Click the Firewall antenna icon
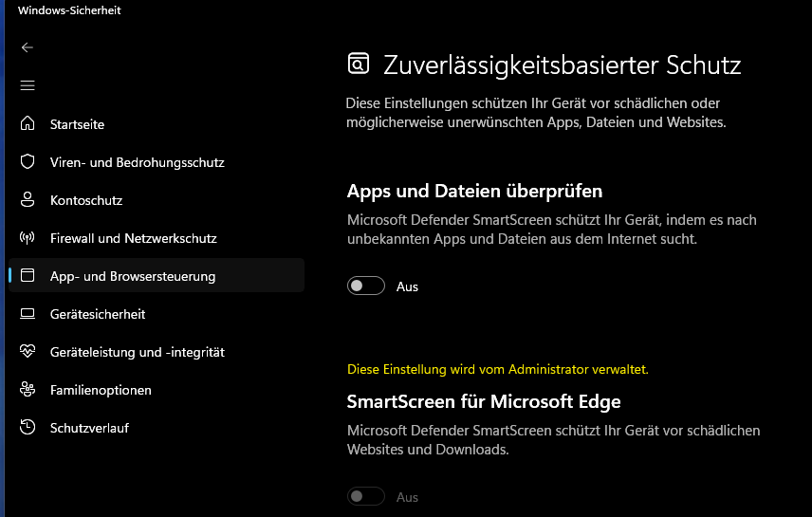 (x=28, y=238)
